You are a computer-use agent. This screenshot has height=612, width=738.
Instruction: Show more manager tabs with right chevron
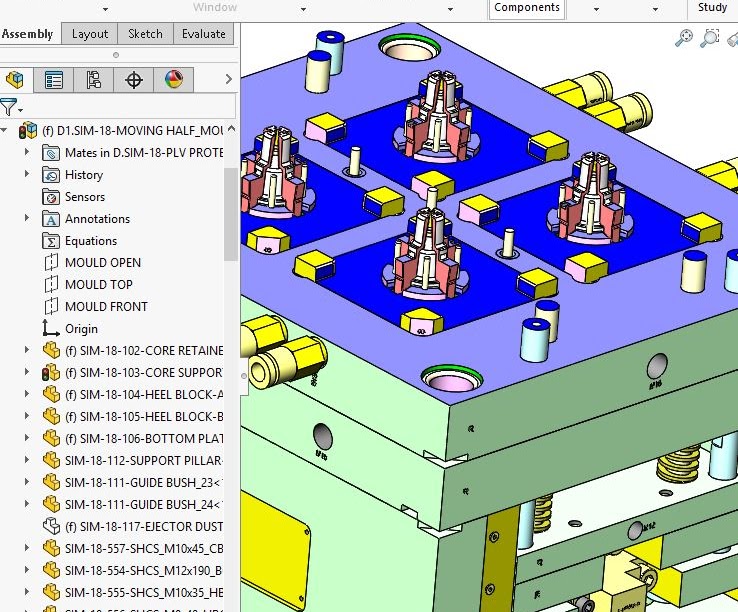[229, 80]
